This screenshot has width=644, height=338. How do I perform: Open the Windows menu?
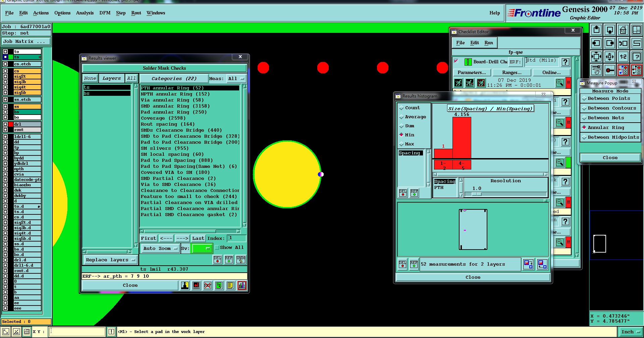coord(156,13)
